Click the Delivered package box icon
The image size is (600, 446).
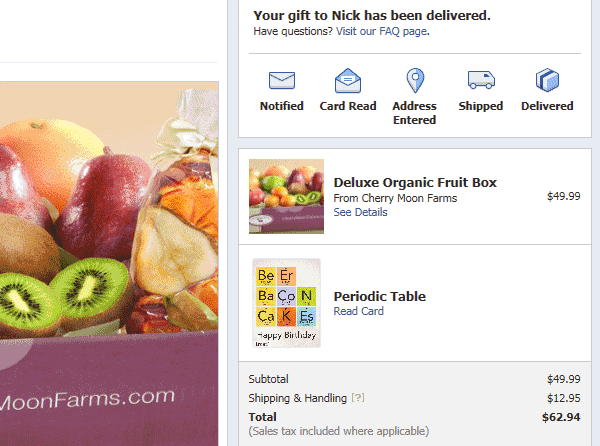(x=547, y=80)
